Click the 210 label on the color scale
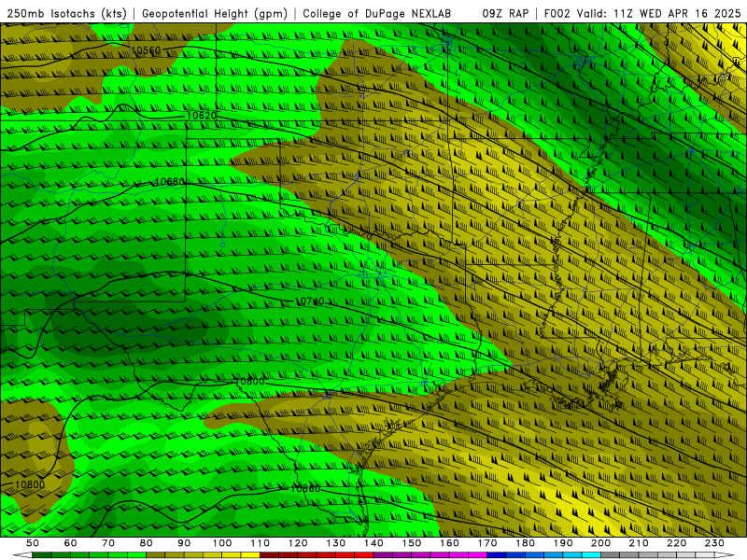Screen dimensions: 747x560 639,543
